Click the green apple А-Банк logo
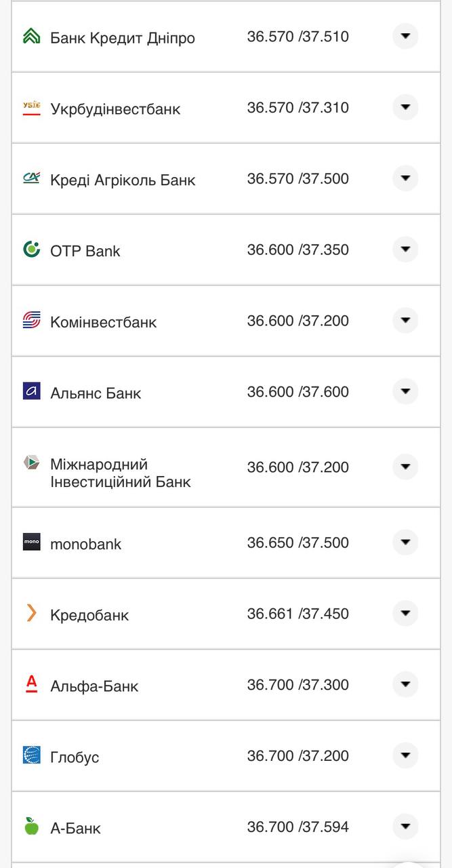 [x=32, y=827]
